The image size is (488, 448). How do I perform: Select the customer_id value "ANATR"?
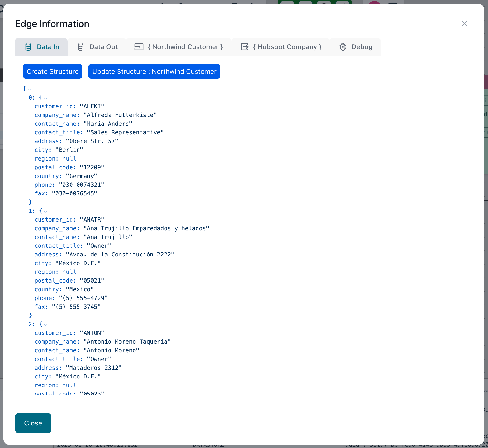click(x=92, y=220)
